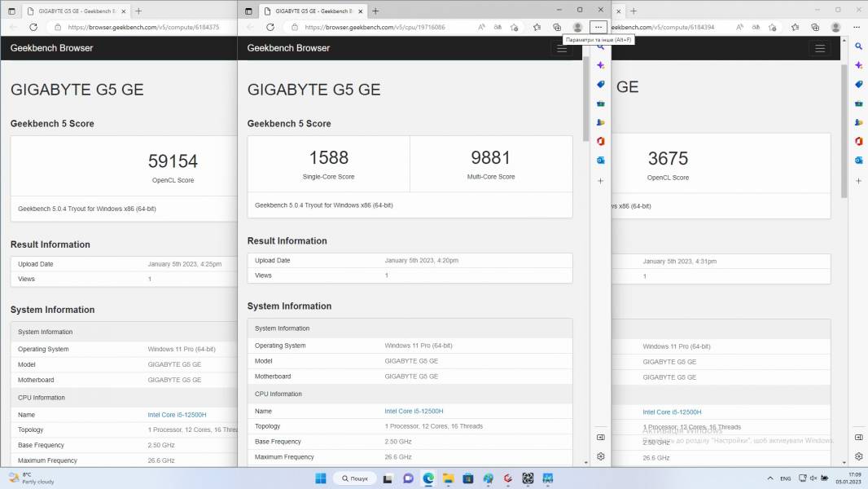
Task: View site info lock in middle window
Action: coord(295,27)
